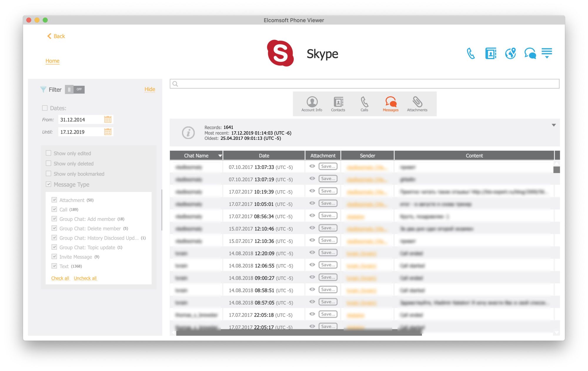Screen dimensions: 588x371
Task: Enable the Dates checkbox
Action: coord(45,108)
